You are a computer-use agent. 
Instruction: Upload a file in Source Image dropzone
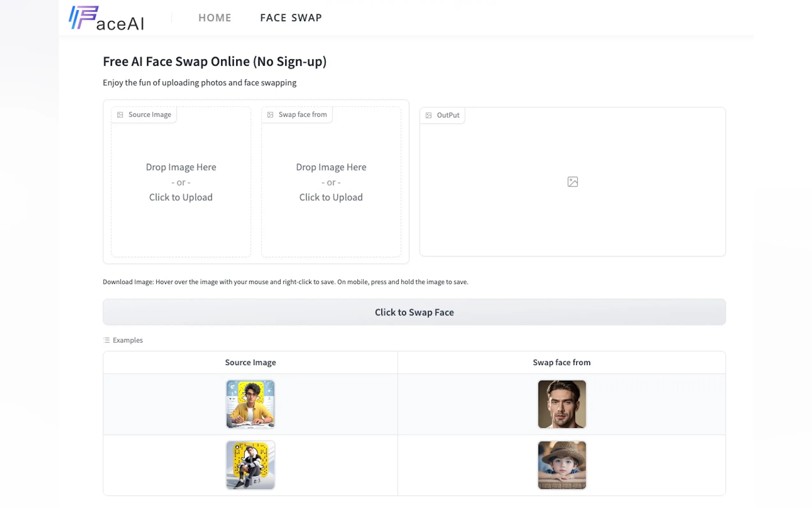click(181, 182)
